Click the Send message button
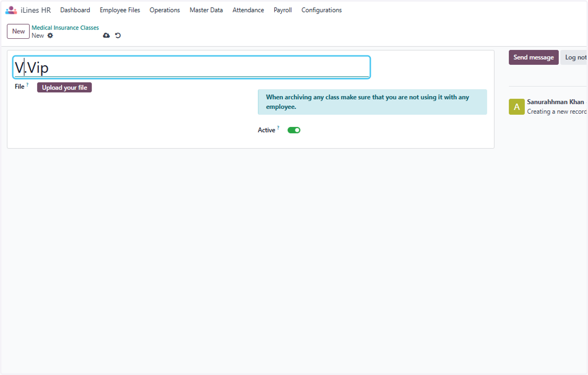 [x=534, y=57]
